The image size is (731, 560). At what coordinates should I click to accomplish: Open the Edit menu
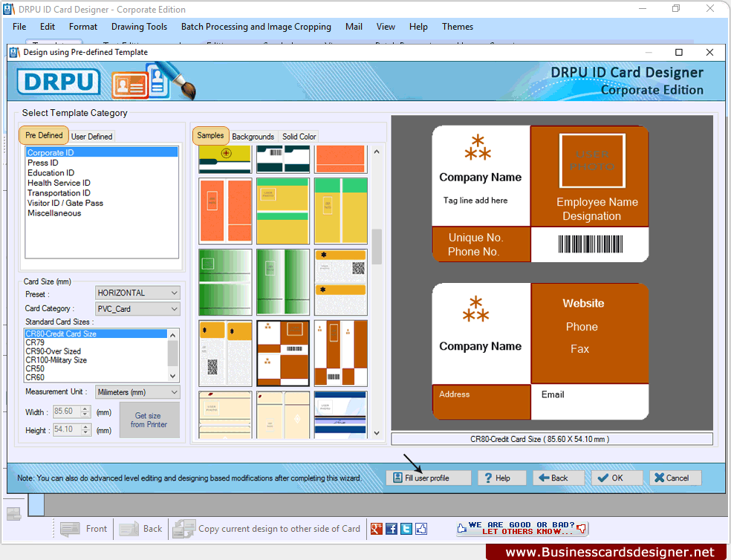coord(47,27)
